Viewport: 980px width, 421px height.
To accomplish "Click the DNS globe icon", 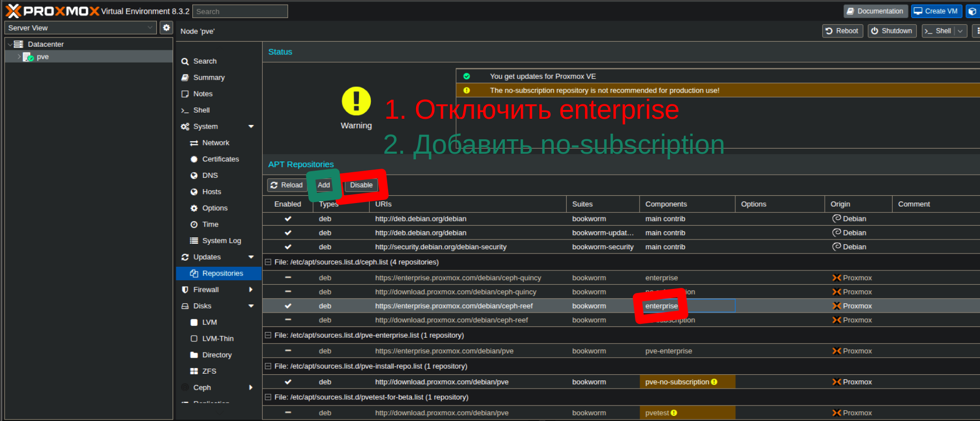I will 194,176.
